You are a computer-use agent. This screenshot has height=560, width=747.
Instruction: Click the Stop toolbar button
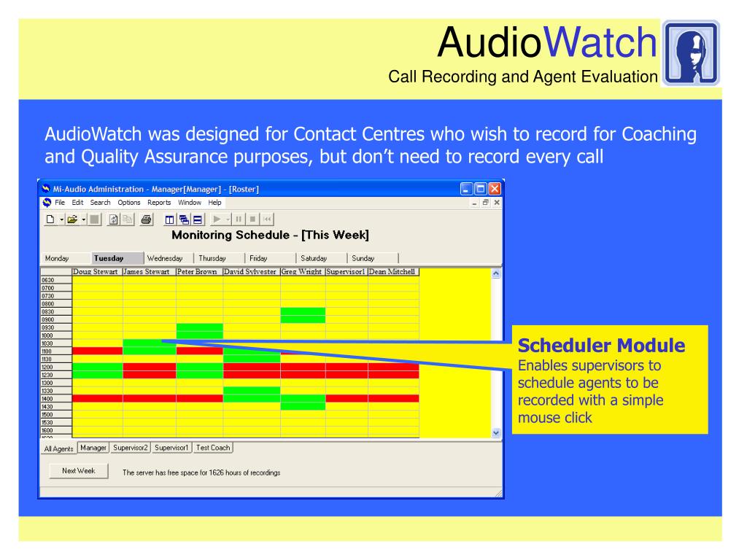coord(253,219)
